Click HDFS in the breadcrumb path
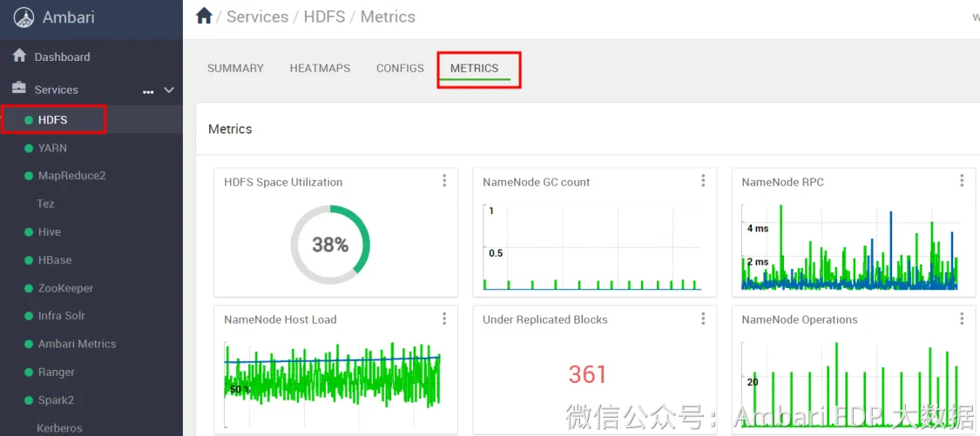The width and height of the screenshot is (980, 436). pos(324,17)
